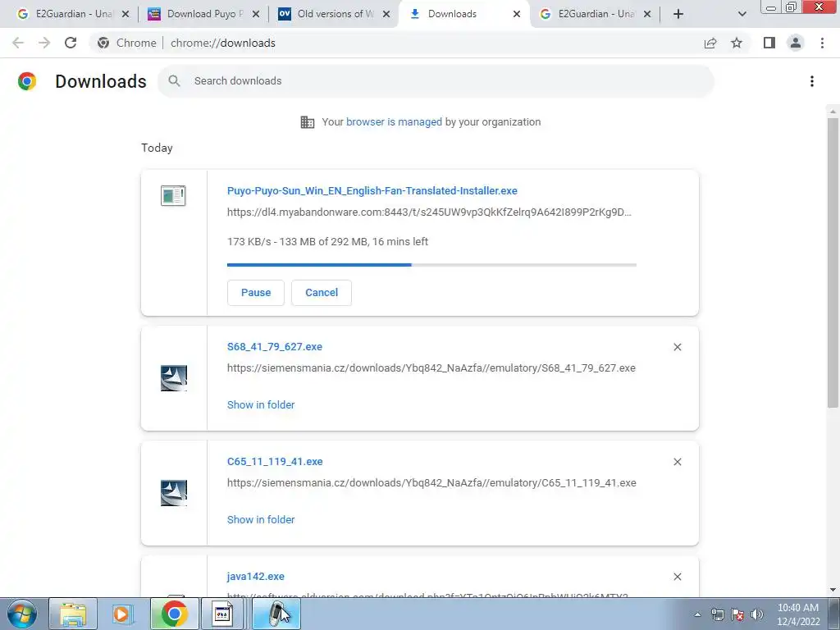This screenshot has height=630, width=840.
Task: Pause the Puyo-Puyo-Sun download
Action: 256,293
